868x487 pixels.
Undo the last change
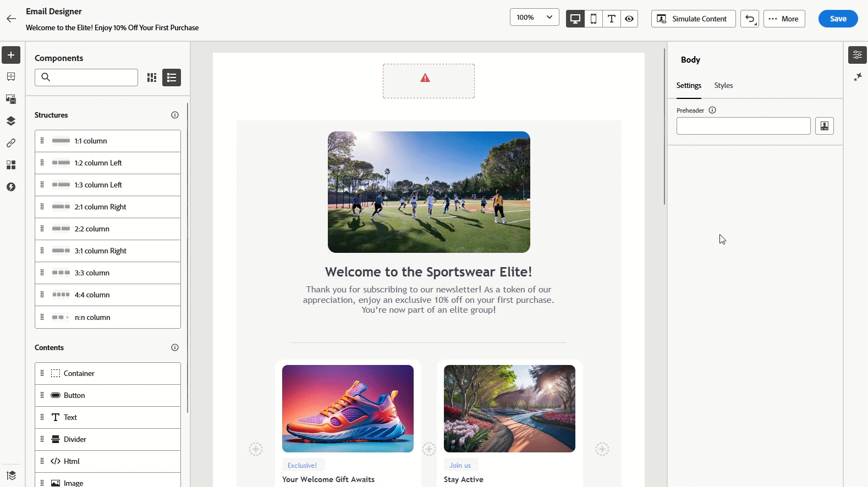click(750, 19)
